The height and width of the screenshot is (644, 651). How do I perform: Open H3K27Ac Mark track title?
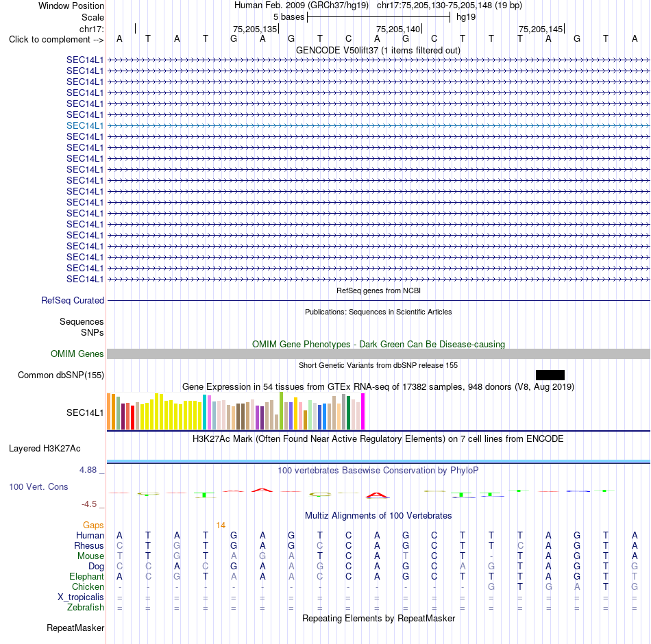pyautogui.click(x=378, y=439)
